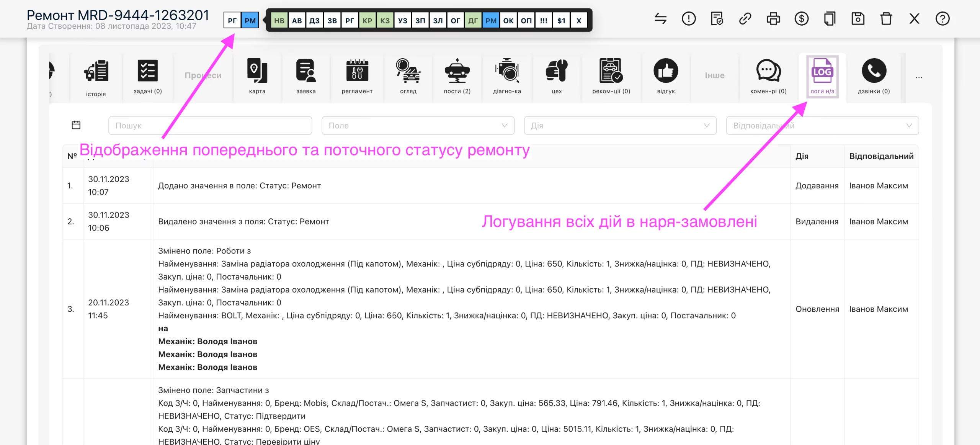Switch to the логи н/з tab
Screen dimensions: 980x445
[822, 76]
